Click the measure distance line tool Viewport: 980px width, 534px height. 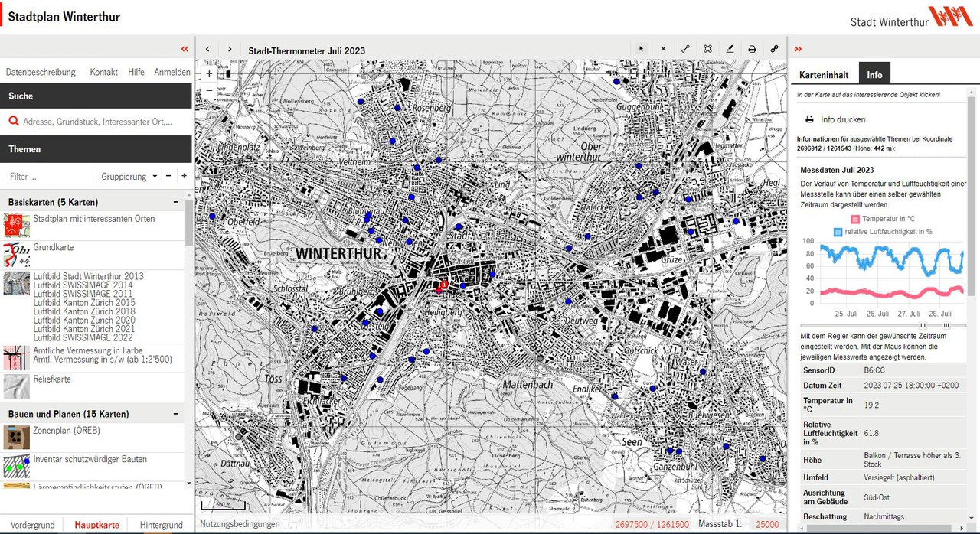685,49
